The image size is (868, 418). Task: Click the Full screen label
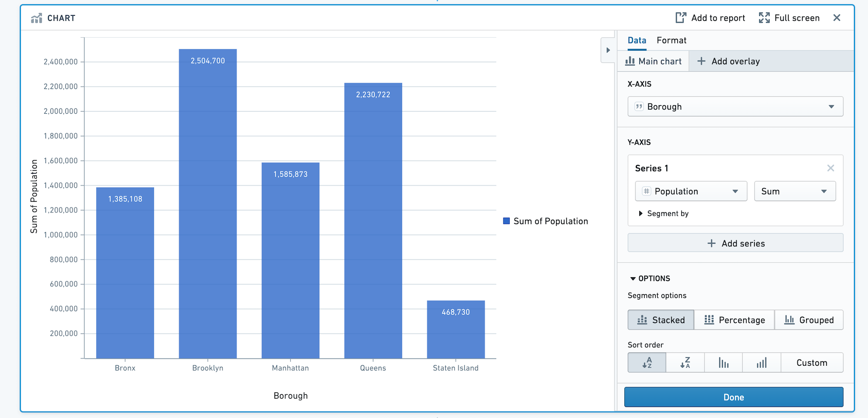coord(797,18)
